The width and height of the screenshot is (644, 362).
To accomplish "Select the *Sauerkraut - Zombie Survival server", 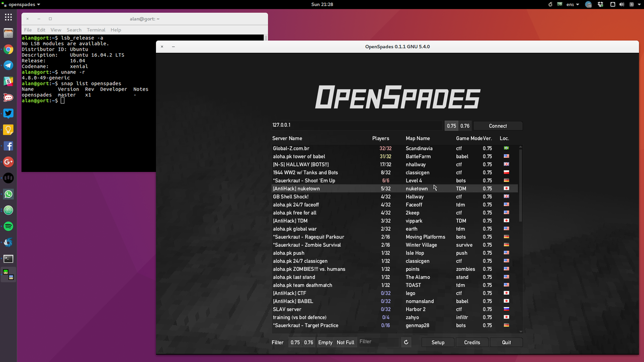I will [x=394, y=245].
